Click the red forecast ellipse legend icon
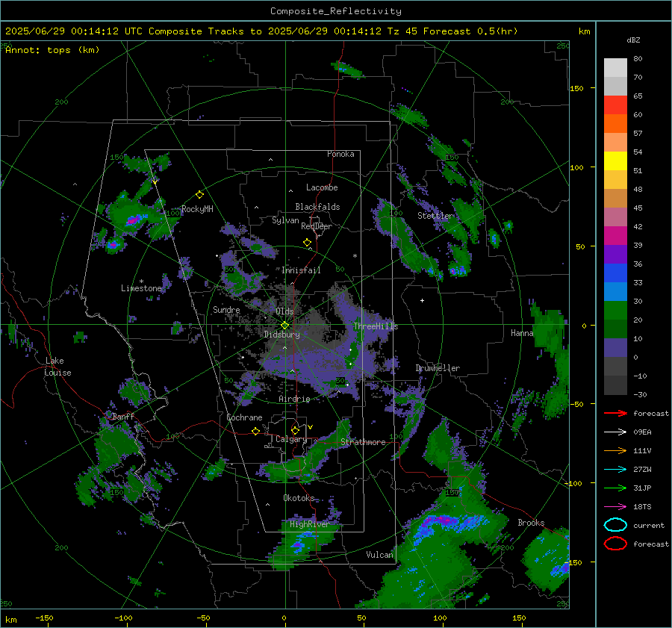 615,544
